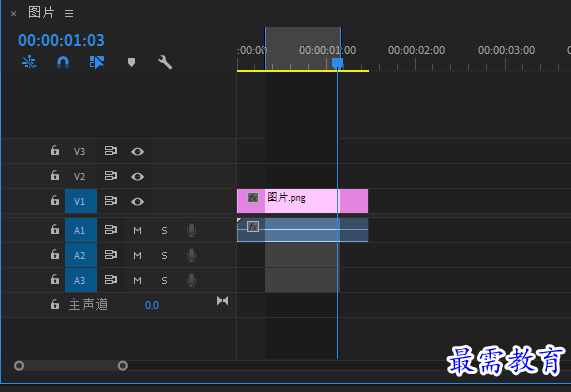
Task: Toggle Linked Selection icon
Action: click(x=97, y=62)
